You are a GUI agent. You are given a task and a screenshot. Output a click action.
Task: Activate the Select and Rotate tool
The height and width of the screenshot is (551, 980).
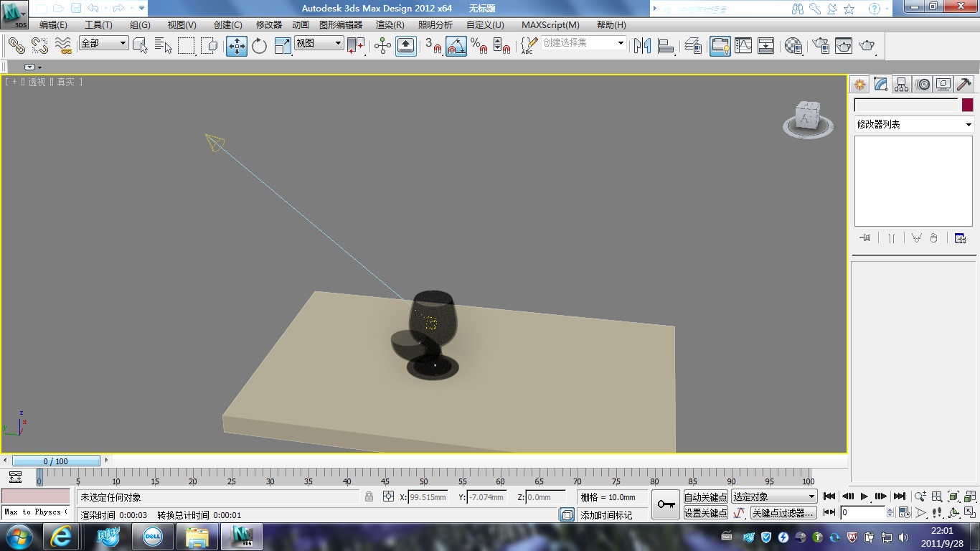(260, 46)
